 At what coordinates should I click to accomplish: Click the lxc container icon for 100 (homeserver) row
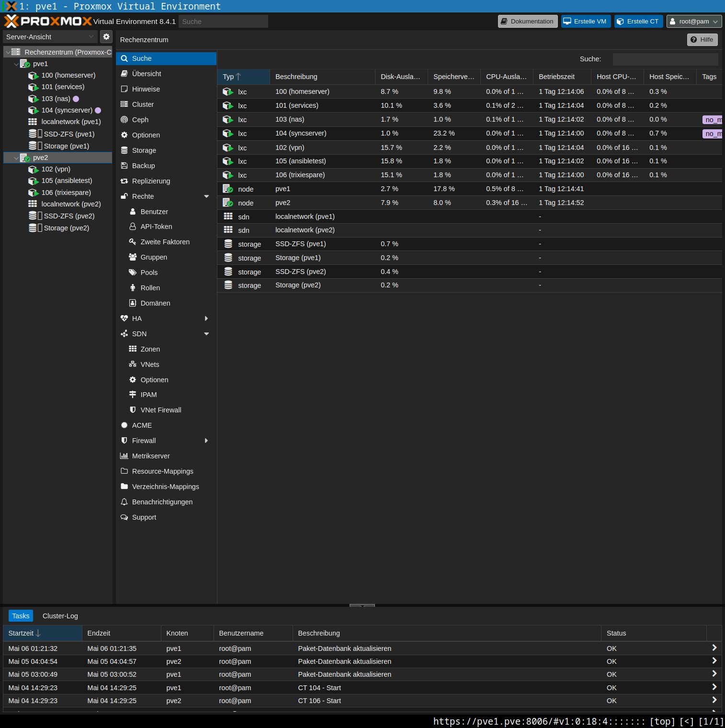(x=228, y=91)
